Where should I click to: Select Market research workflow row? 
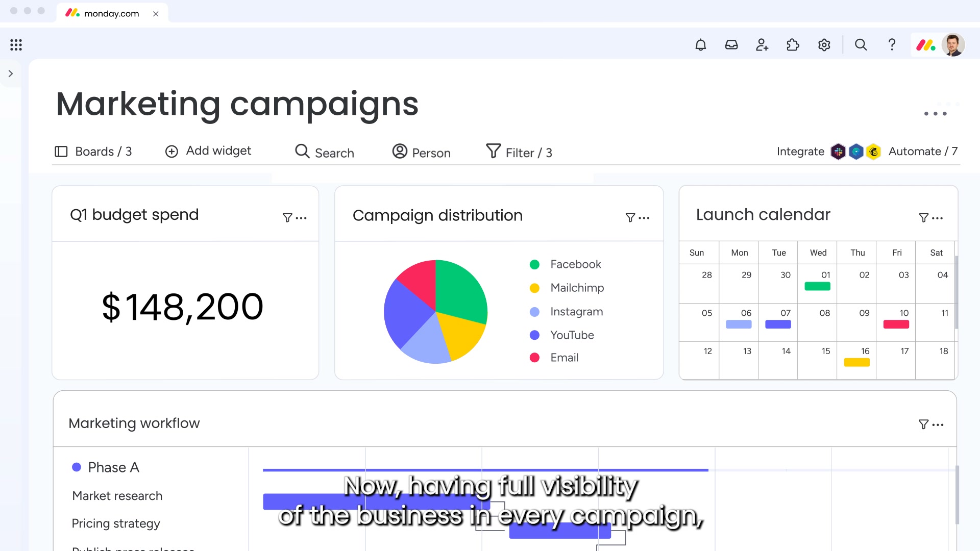pyautogui.click(x=117, y=496)
